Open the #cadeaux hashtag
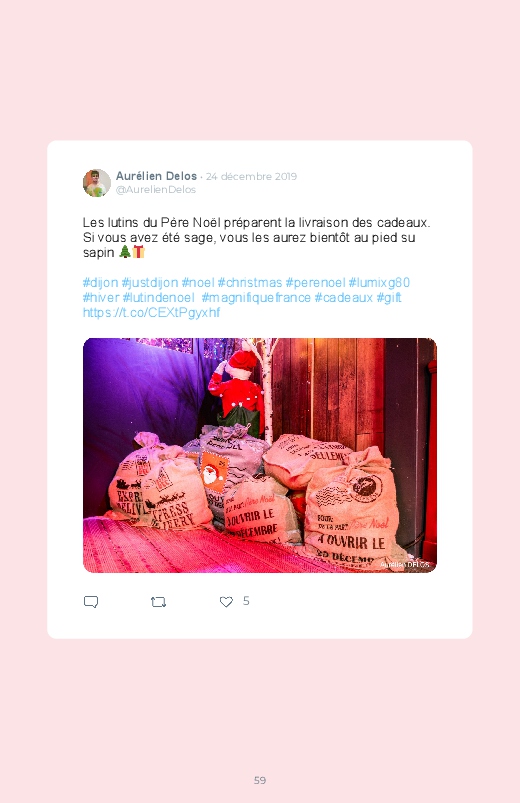The image size is (520, 803). pos(344,298)
